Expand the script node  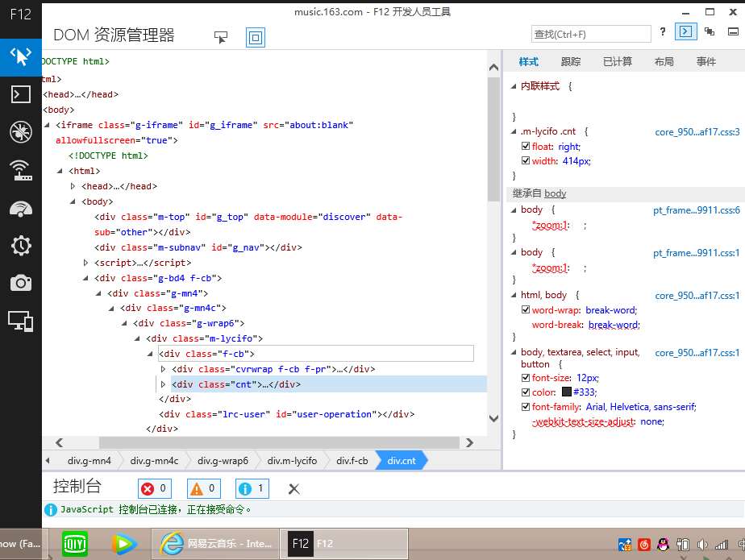coord(85,263)
